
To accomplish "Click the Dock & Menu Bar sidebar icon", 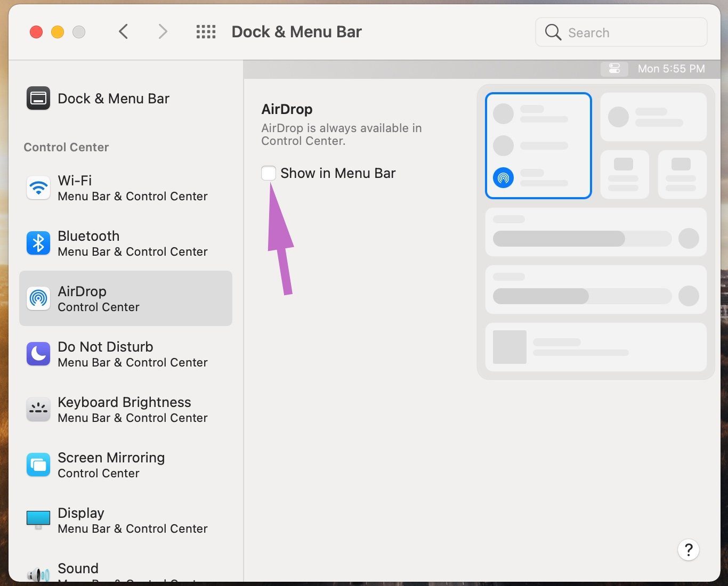I will [x=38, y=99].
